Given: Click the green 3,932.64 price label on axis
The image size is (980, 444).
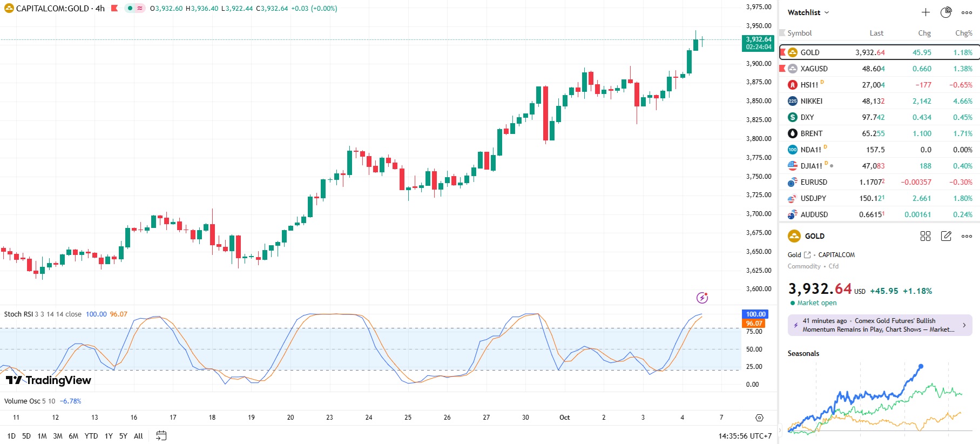Looking at the screenshot, I should [x=758, y=43].
